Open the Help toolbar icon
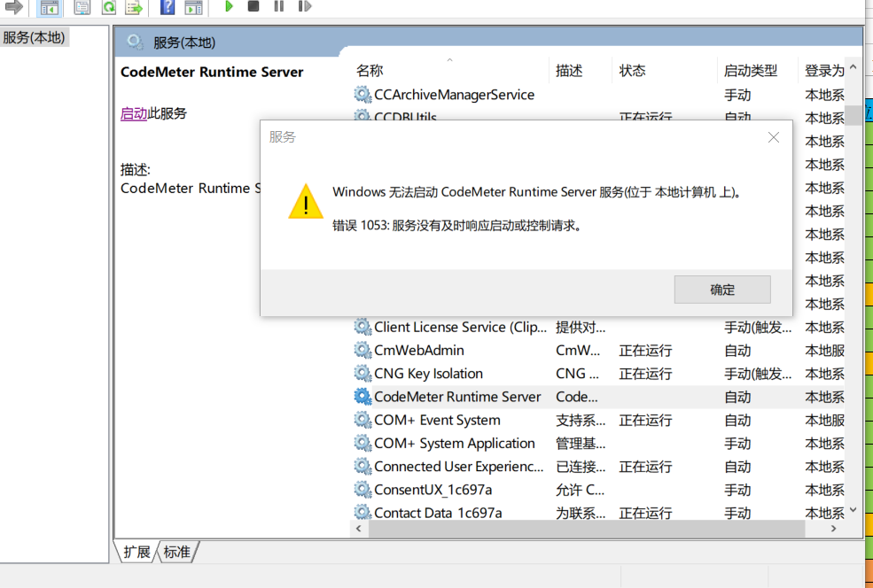Image resolution: width=873 pixels, height=588 pixels. (x=167, y=7)
